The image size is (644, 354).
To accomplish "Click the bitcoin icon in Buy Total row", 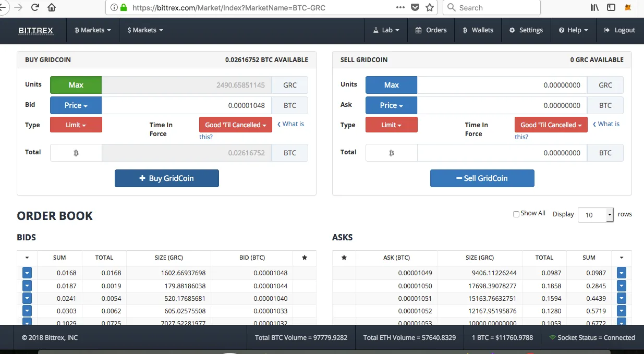I will [76, 153].
